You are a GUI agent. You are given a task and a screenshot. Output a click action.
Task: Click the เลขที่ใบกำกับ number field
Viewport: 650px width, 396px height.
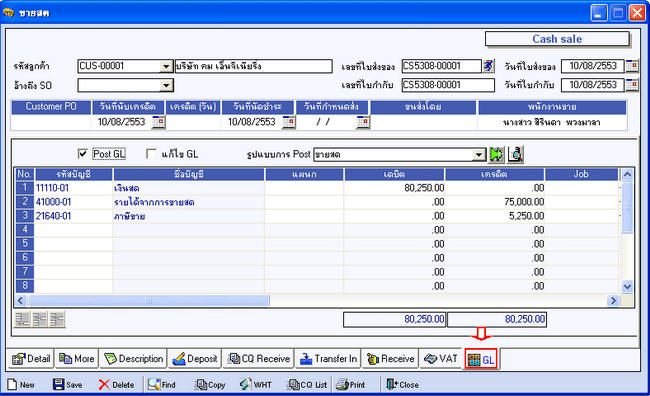point(448,85)
